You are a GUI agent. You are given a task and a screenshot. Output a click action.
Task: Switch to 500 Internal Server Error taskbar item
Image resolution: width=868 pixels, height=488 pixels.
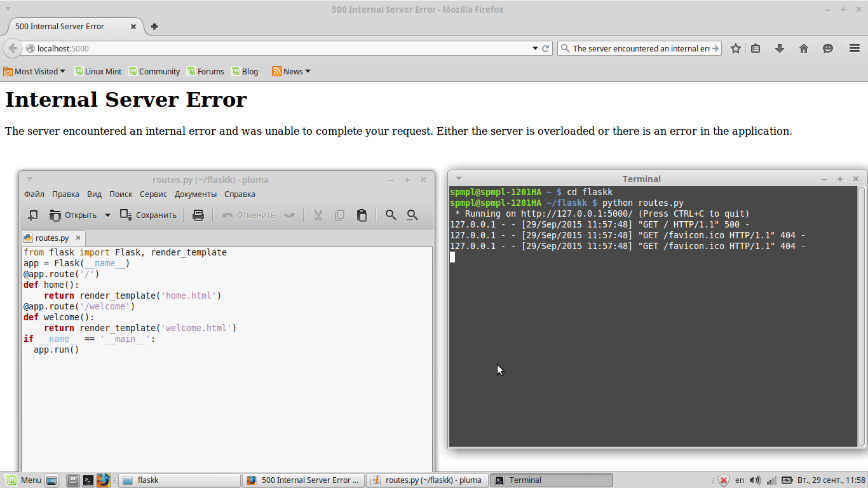pyautogui.click(x=304, y=480)
